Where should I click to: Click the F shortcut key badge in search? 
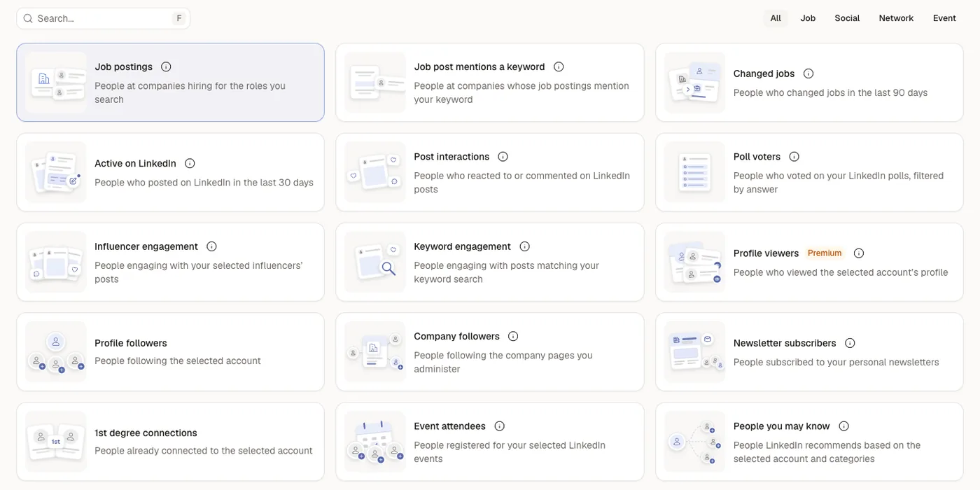(179, 18)
